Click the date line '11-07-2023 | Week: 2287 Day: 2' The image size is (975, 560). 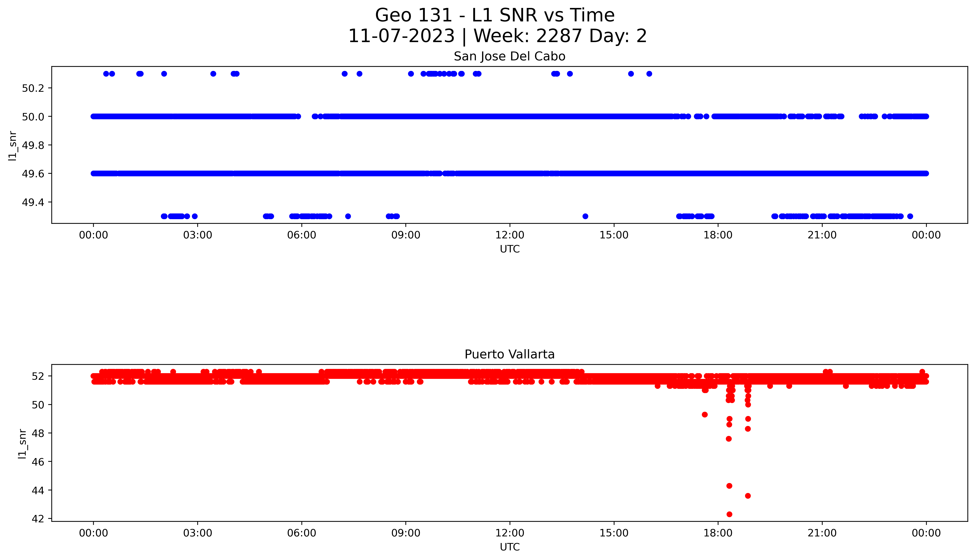pos(497,36)
